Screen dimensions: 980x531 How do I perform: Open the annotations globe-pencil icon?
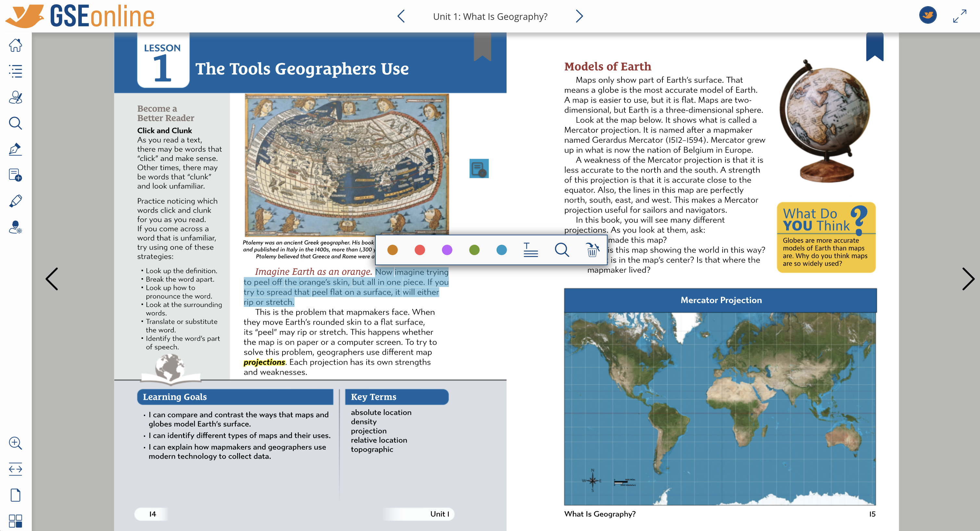point(16,97)
